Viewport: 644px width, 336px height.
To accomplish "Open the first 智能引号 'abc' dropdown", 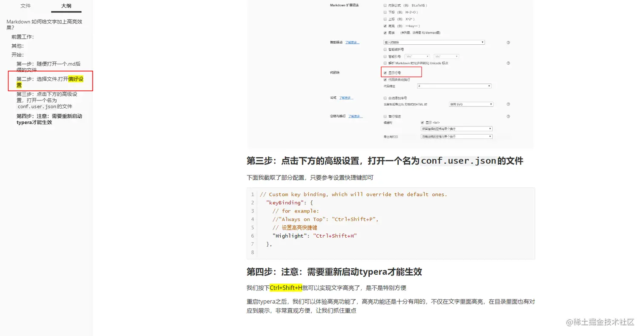I will (417, 56).
